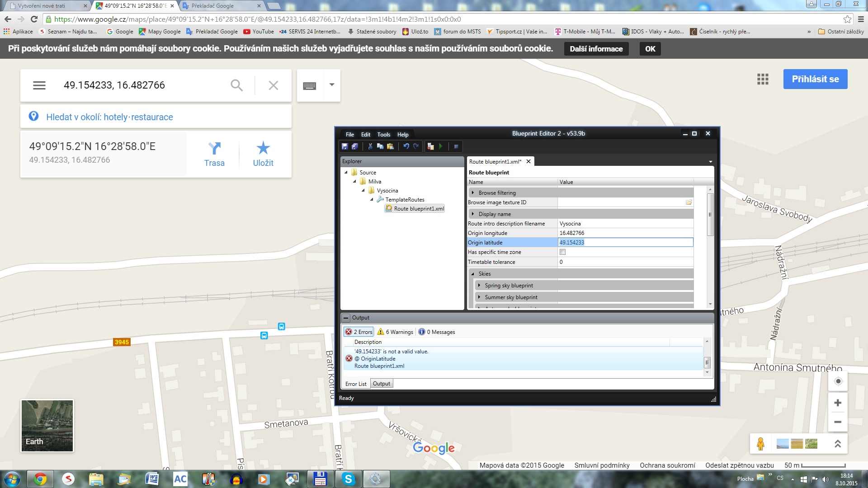Click the My Location target button on map
The width and height of the screenshot is (868, 488).
tap(838, 381)
